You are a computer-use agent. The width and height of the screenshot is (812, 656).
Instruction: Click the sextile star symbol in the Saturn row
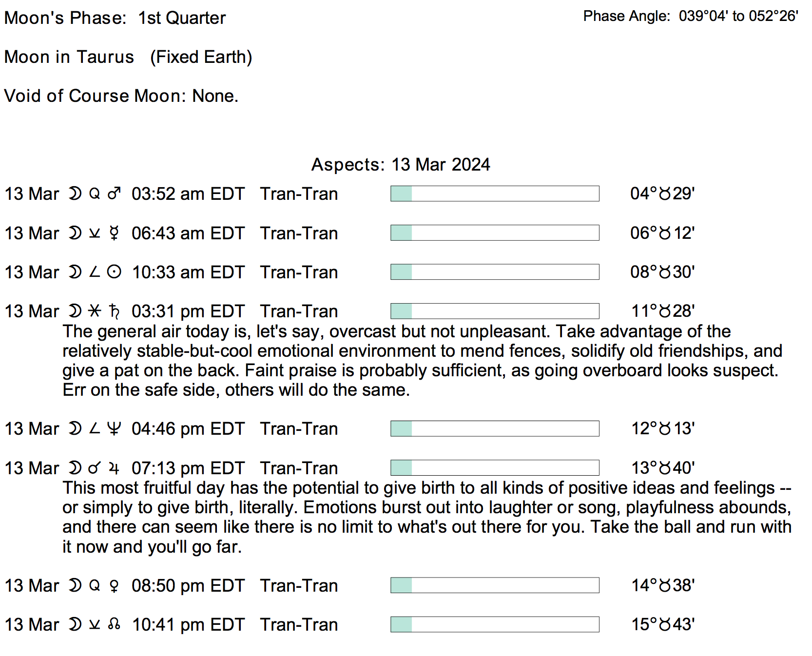95,311
